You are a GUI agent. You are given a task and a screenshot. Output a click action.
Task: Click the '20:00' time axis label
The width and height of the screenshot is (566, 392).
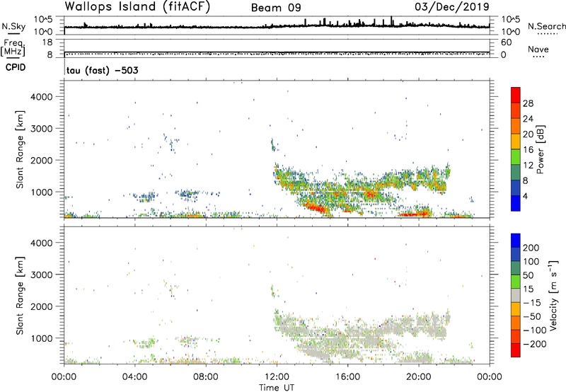coord(419,377)
